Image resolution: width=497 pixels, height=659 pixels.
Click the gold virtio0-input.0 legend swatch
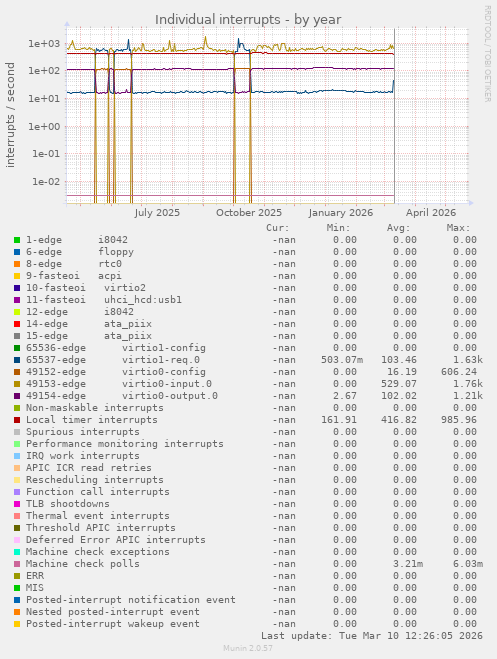[17, 384]
